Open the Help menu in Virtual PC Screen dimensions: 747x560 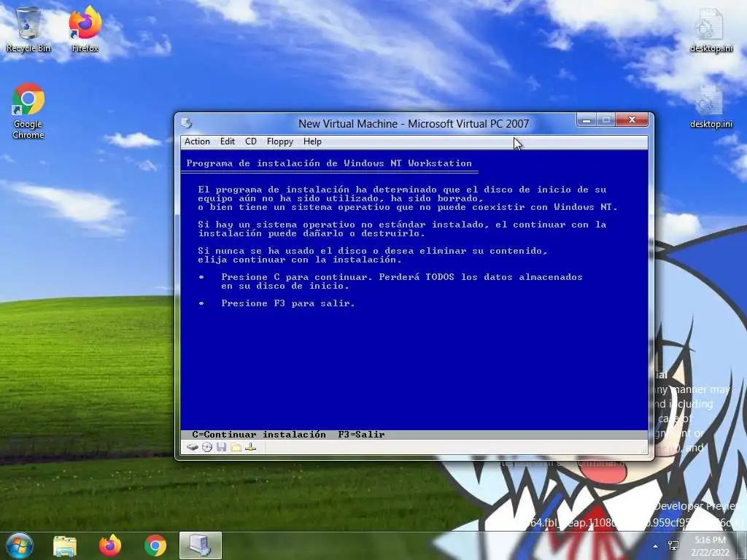click(312, 141)
